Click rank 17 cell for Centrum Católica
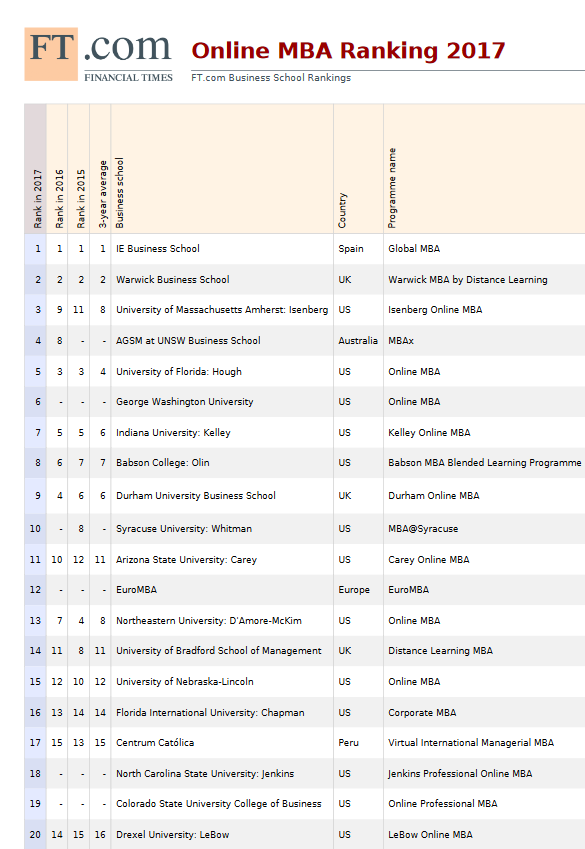Image resolution: width=585 pixels, height=849 pixels. click(x=35, y=742)
